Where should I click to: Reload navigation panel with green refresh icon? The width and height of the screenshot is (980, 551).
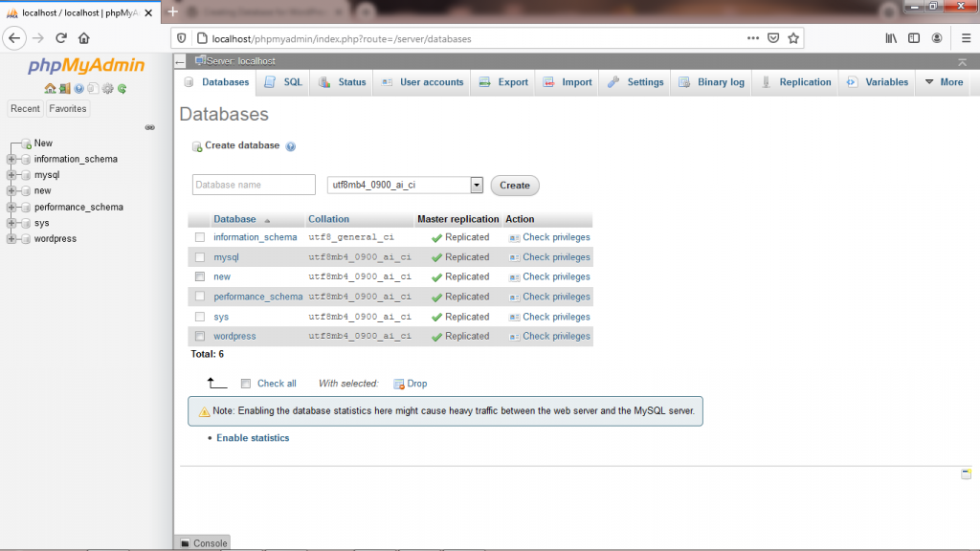pos(122,89)
